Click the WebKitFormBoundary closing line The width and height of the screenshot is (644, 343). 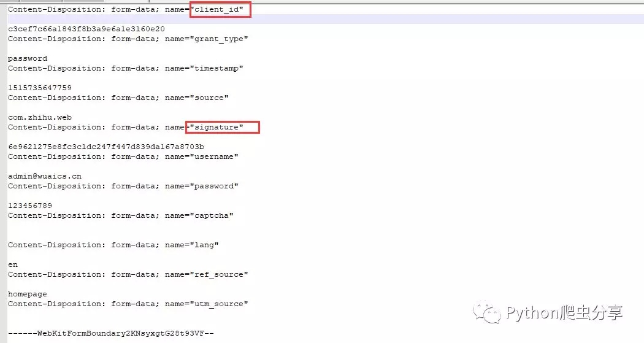[x=110, y=333]
